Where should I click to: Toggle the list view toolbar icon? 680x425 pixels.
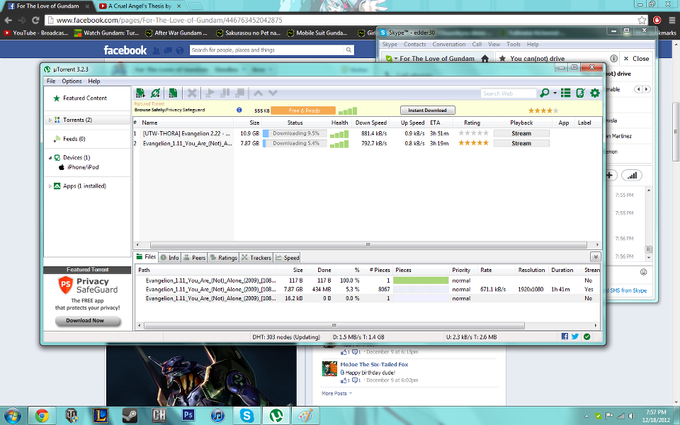coord(566,93)
